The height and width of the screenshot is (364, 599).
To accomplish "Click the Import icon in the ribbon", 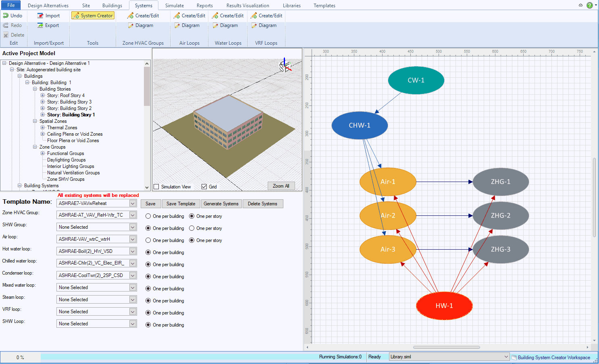I will [40, 16].
